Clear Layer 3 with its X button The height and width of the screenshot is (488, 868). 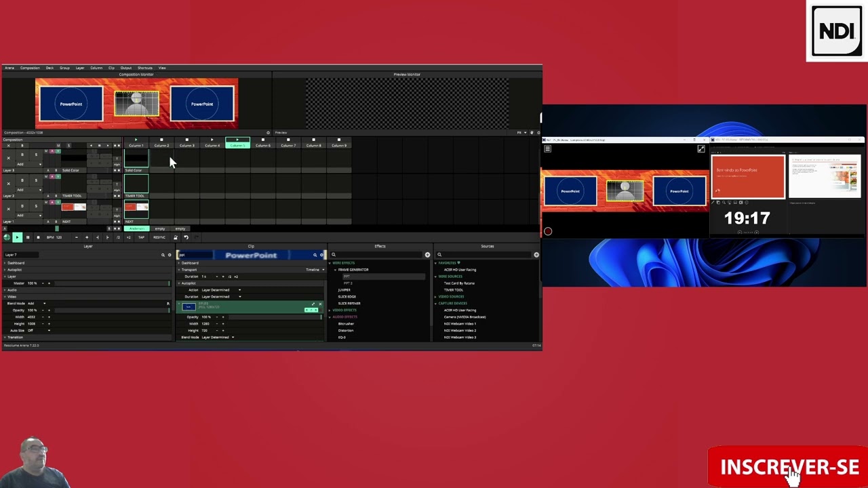point(8,158)
